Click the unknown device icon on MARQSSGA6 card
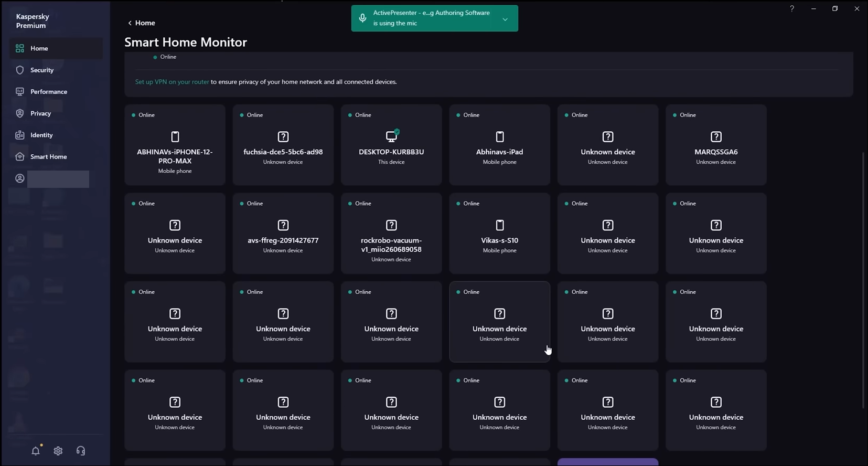 716,137
